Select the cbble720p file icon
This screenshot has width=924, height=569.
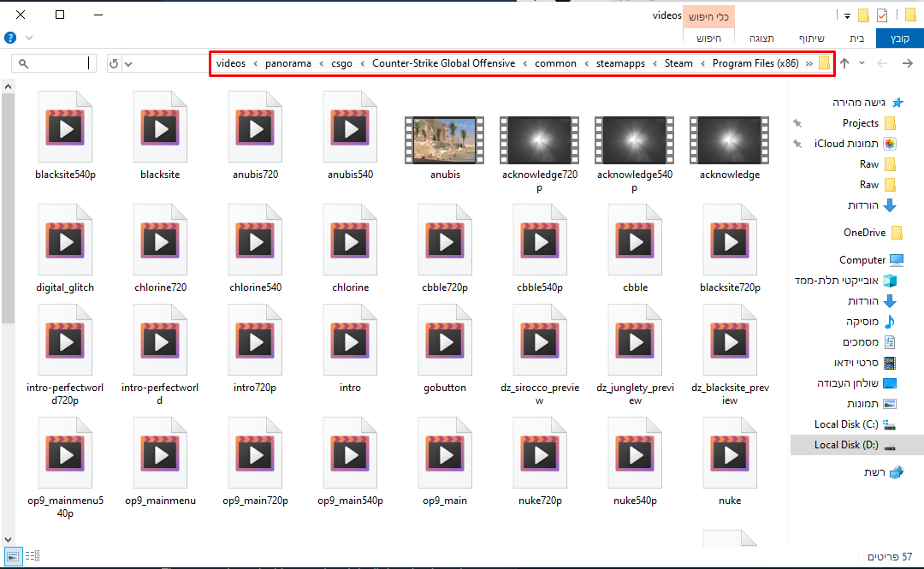pyautogui.click(x=445, y=240)
